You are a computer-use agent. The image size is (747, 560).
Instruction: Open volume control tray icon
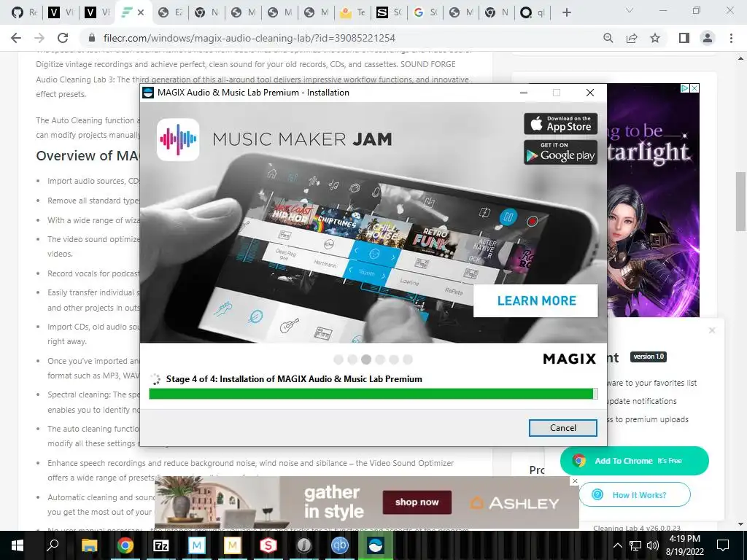653,545
